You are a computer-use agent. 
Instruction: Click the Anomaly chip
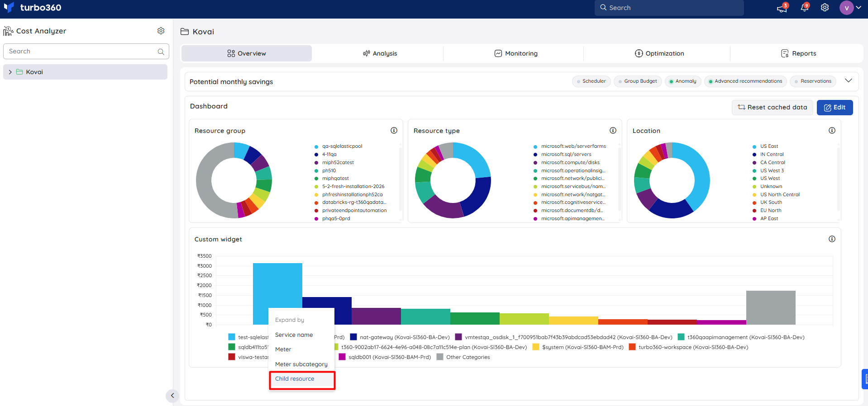coord(683,81)
